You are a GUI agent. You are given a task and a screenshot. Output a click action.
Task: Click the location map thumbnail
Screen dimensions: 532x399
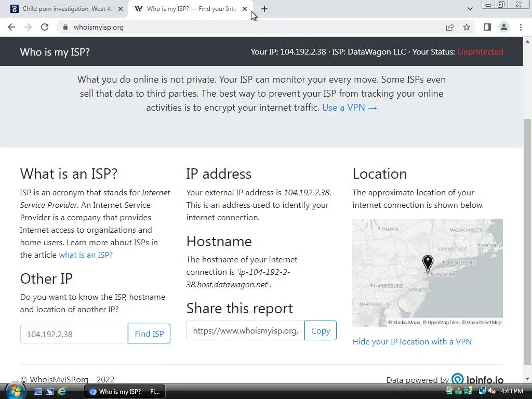(x=428, y=273)
